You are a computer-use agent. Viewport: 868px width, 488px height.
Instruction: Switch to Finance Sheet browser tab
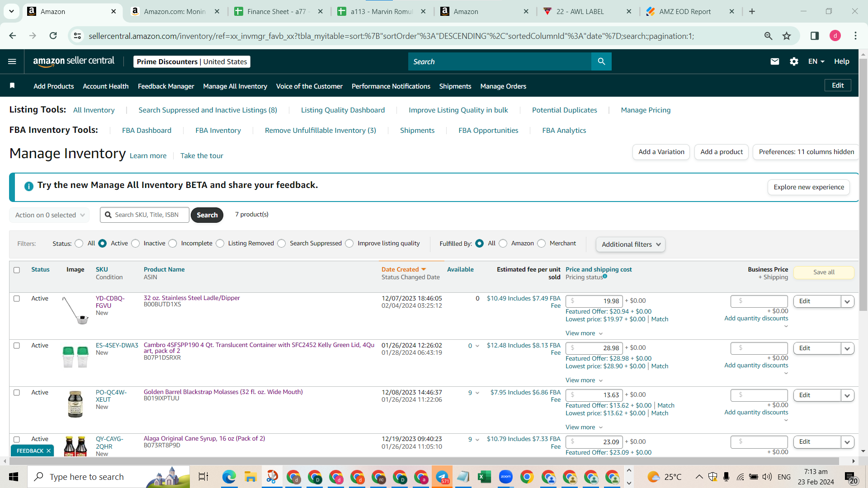coord(279,12)
